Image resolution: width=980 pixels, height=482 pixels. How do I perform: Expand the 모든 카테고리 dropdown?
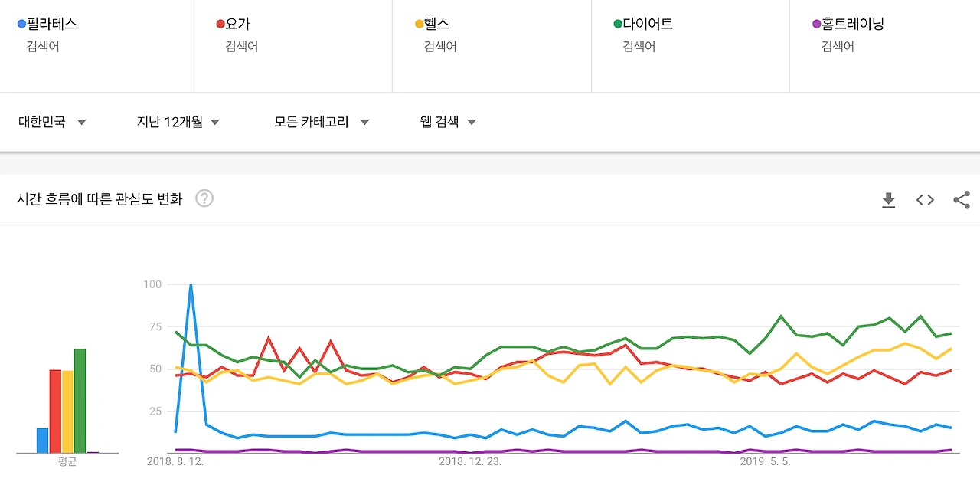pos(322,122)
